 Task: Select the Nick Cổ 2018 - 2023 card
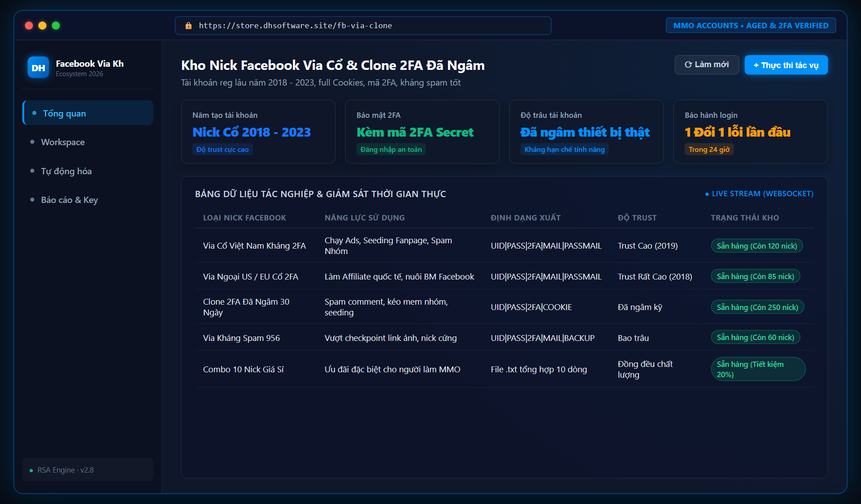coord(258,132)
